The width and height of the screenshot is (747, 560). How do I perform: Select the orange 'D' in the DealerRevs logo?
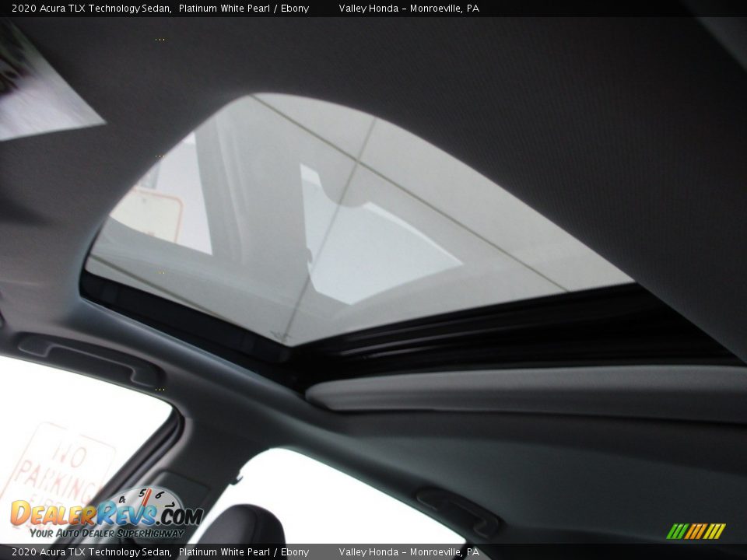[18, 514]
